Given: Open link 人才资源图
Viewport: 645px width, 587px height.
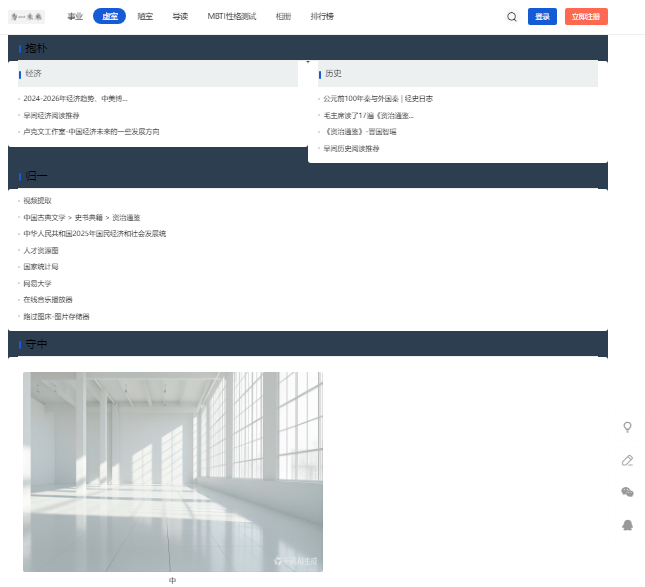Looking at the screenshot, I should tap(41, 251).
